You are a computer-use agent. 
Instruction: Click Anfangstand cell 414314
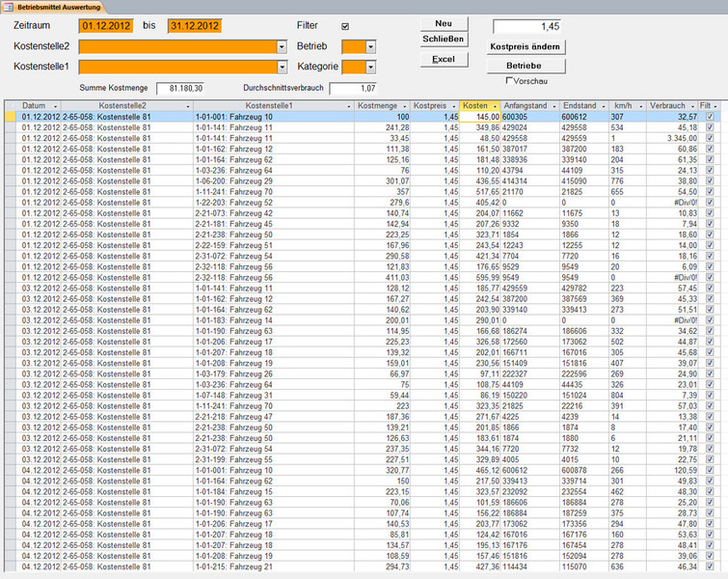[530, 180]
